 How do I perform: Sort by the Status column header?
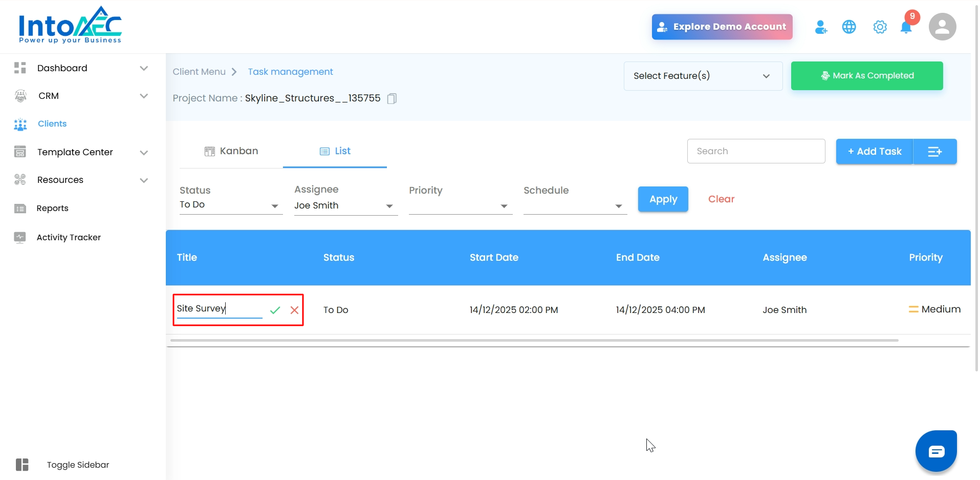pyautogui.click(x=339, y=258)
